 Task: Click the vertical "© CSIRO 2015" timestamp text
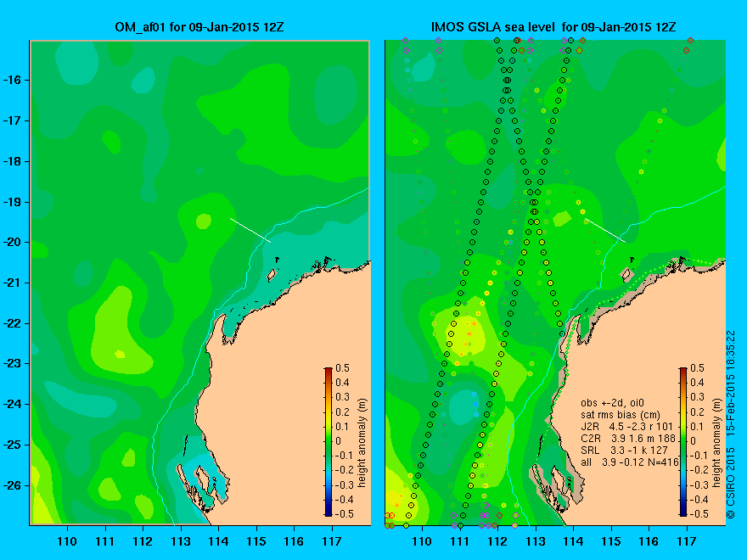click(x=731, y=425)
